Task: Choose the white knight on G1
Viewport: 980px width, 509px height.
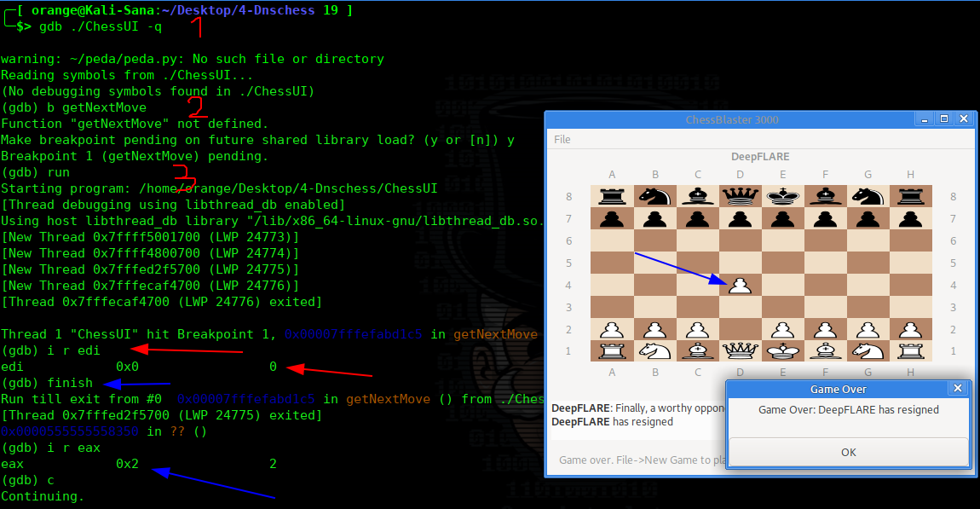Action: click(x=868, y=350)
